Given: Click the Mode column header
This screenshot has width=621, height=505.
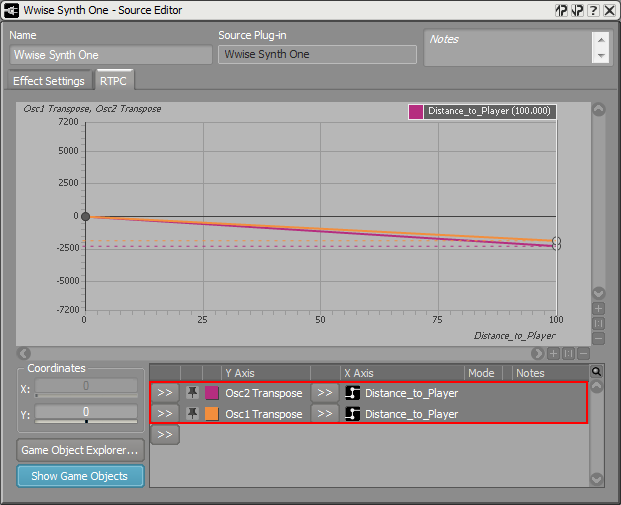Looking at the screenshot, I should coord(483,373).
